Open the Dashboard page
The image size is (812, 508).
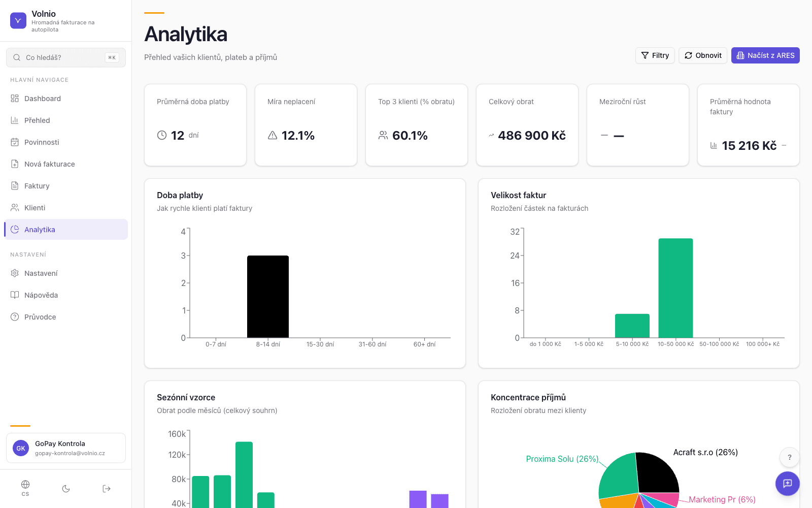[66, 99]
